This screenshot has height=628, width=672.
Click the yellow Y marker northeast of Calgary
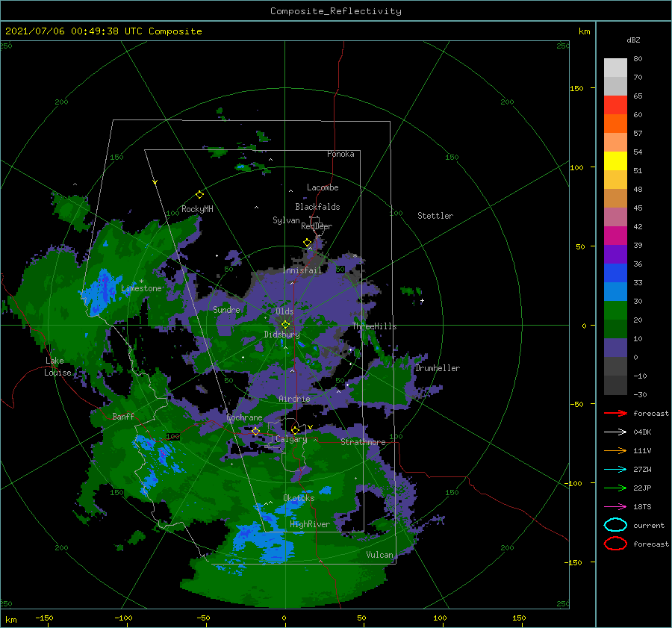click(x=310, y=427)
